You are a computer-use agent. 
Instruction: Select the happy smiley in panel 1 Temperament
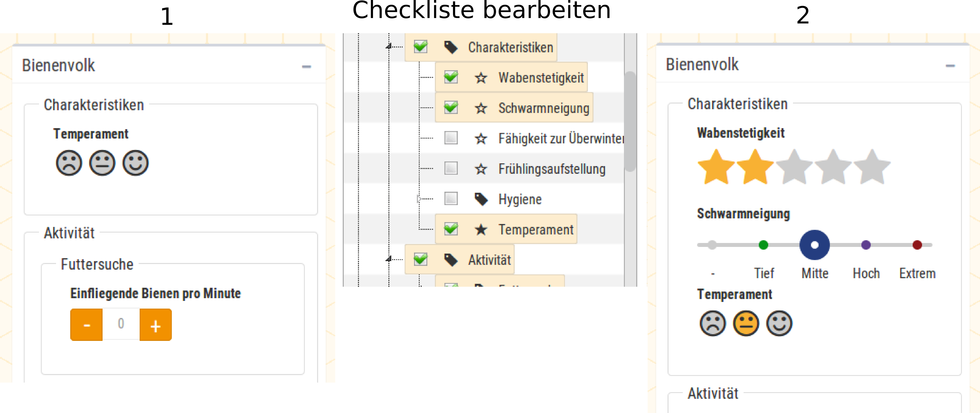pos(135,163)
